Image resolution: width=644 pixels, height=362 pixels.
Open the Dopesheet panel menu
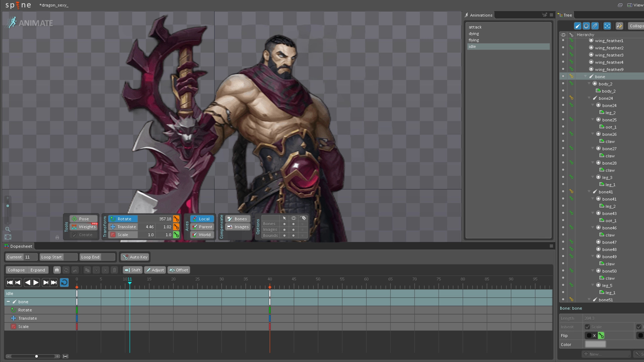pyautogui.click(x=551, y=246)
